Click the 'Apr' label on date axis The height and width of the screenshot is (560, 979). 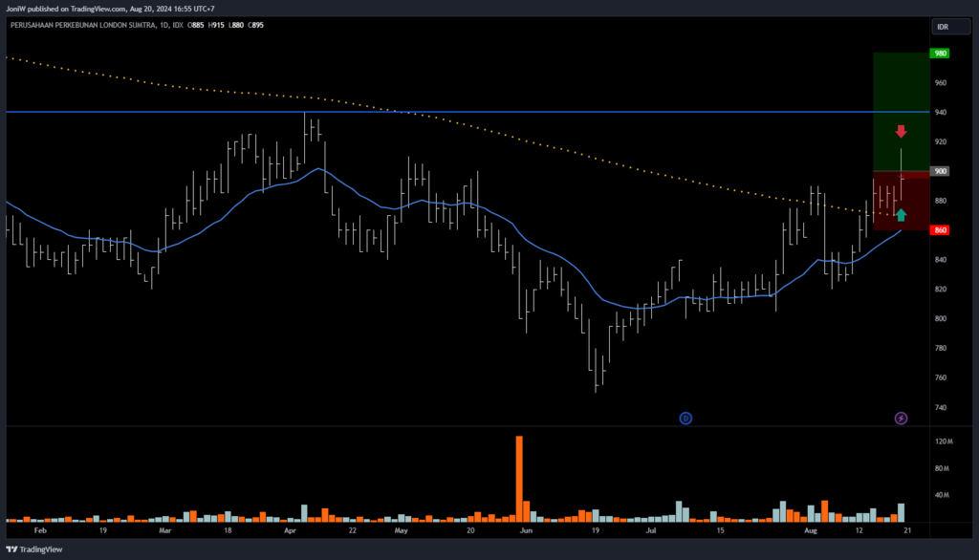290,528
